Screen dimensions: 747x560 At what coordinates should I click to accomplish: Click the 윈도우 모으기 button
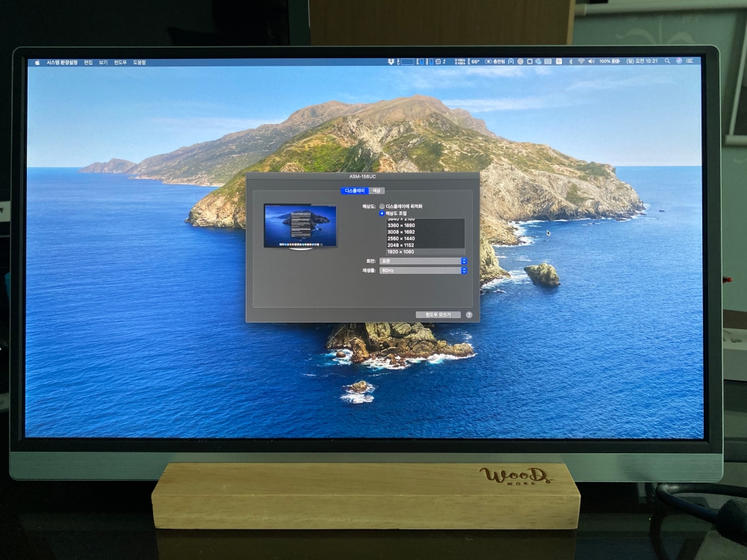pos(438,315)
